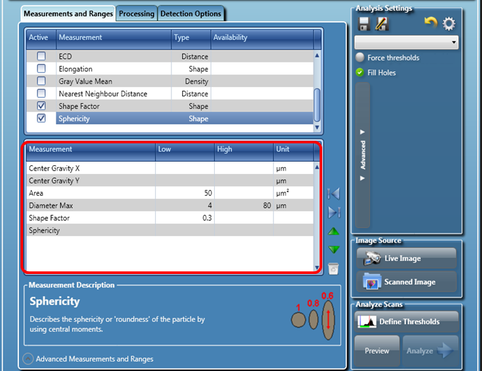Open the gear settings icon
This screenshot has width=482, height=371.
(x=449, y=24)
